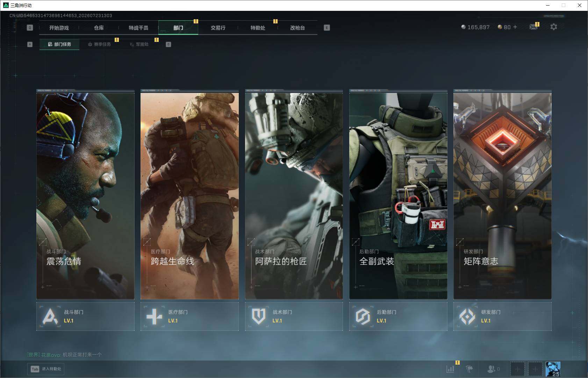This screenshot has width=588, height=378.
Task: Select the 部门 tab
Action: (x=178, y=28)
